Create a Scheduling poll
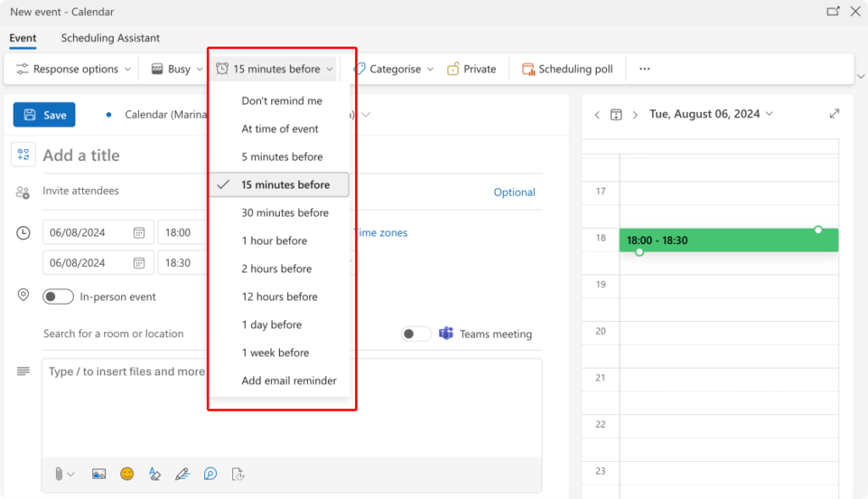The height and width of the screenshot is (499, 868). pyautogui.click(x=567, y=69)
